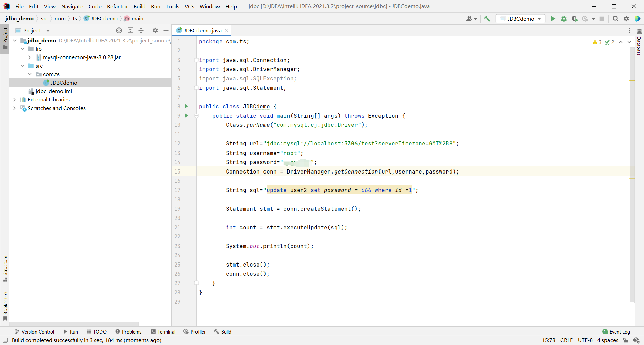This screenshot has height=345, width=644.
Task: Open the user account icon dropdown
Action: (x=471, y=19)
